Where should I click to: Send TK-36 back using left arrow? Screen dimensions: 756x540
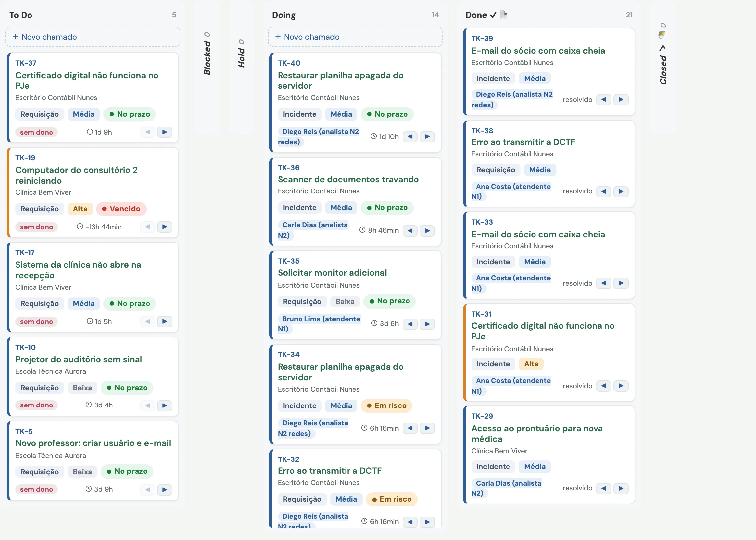tap(410, 231)
